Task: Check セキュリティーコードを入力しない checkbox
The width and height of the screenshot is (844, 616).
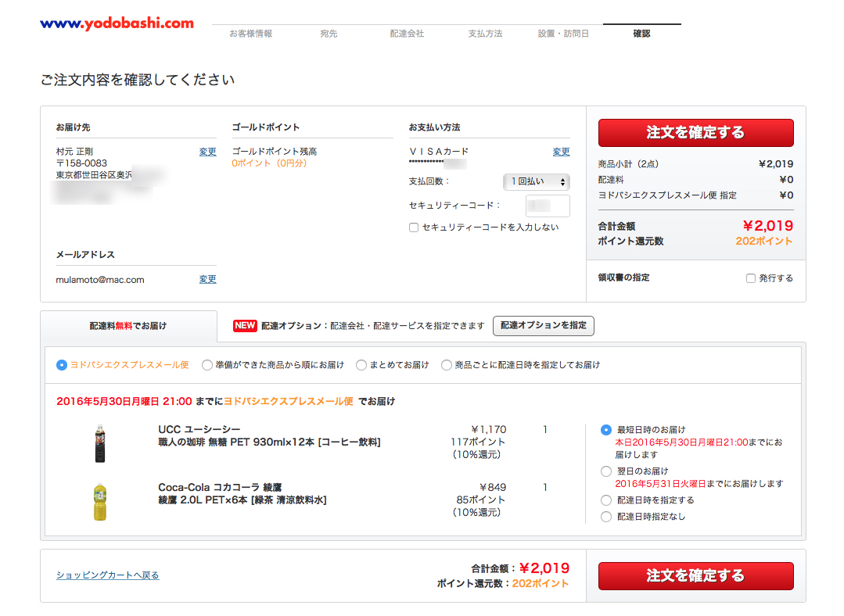Action: [x=414, y=227]
